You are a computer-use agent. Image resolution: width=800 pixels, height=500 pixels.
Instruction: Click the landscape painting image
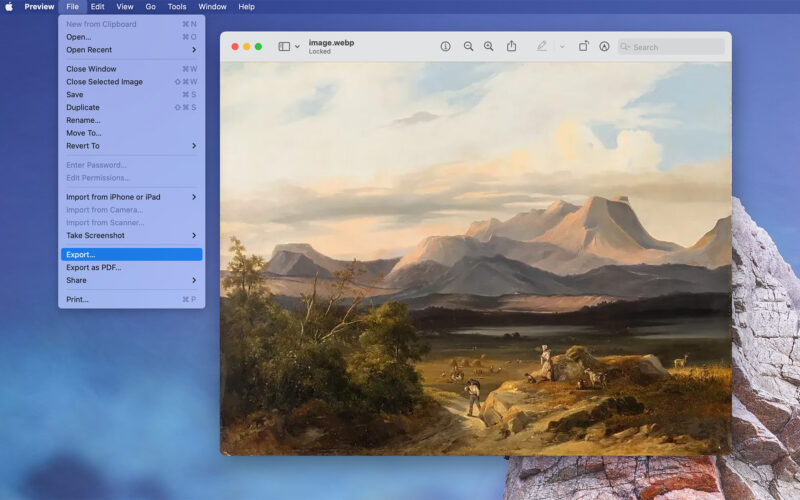476,258
